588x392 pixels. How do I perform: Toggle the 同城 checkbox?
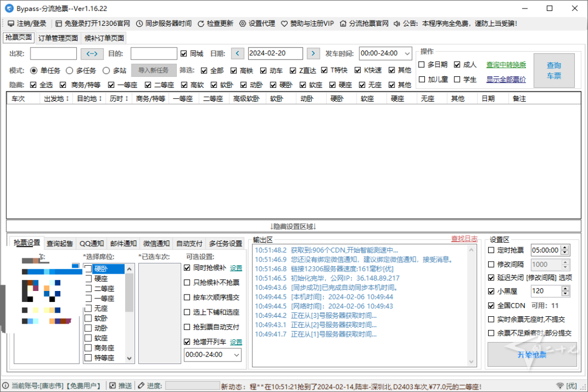pyautogui.click(x=183, y=53)
